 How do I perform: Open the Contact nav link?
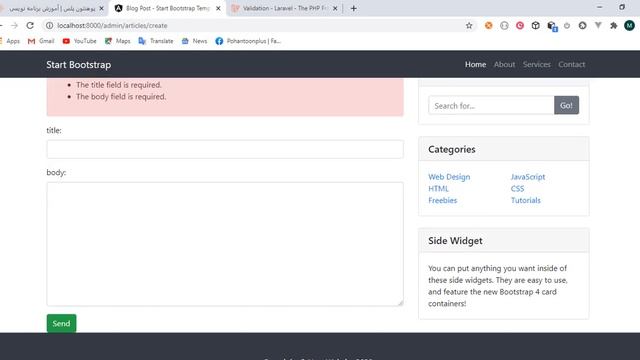(x=571, y=64)
